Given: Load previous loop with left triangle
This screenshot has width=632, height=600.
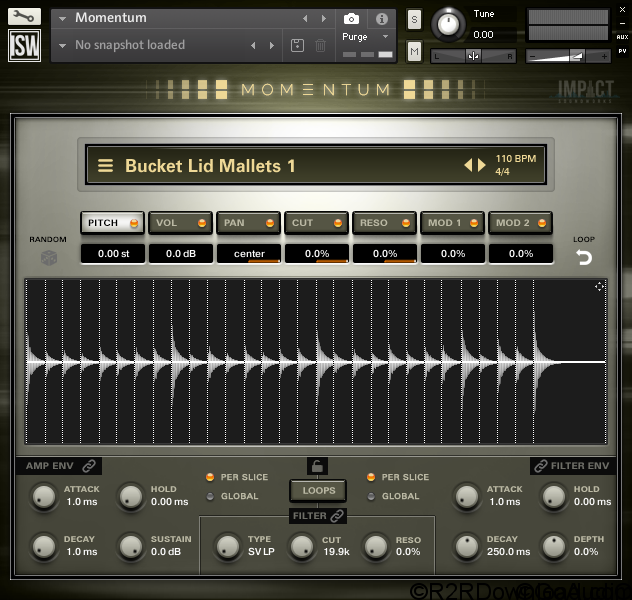Looking at the screenshot, I should coord(468,165).
